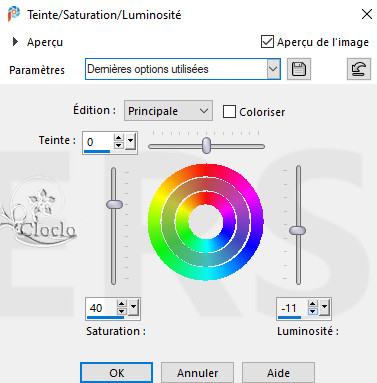Click the Teinte horizontal slider handle
The image size is (377, 383).
coord(207,145)
